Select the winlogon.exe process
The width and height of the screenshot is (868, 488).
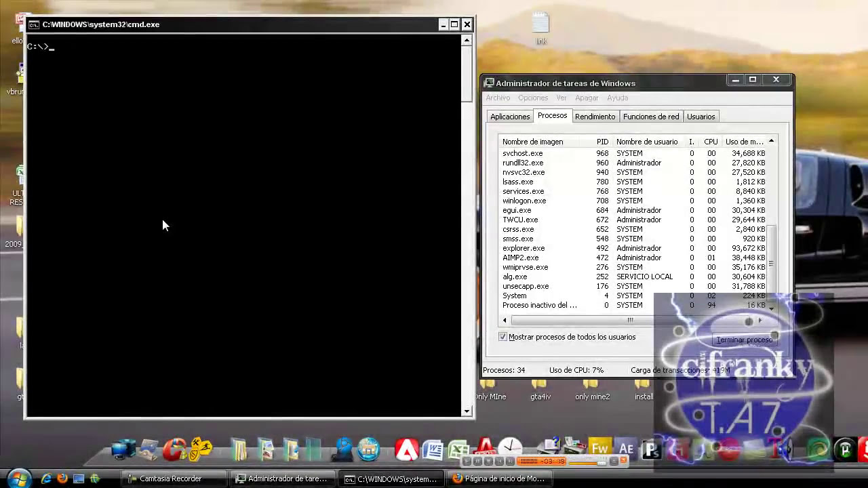633,201
